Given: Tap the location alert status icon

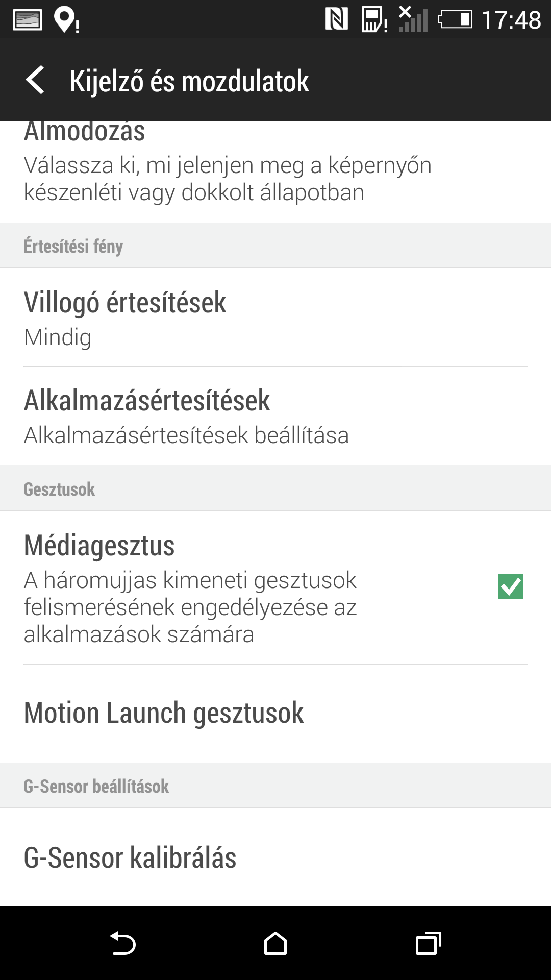Looking at the screenshot, I should click(66, 20).
